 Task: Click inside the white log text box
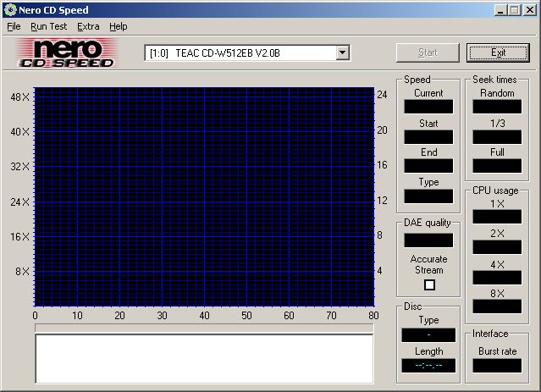click(203, 358)
